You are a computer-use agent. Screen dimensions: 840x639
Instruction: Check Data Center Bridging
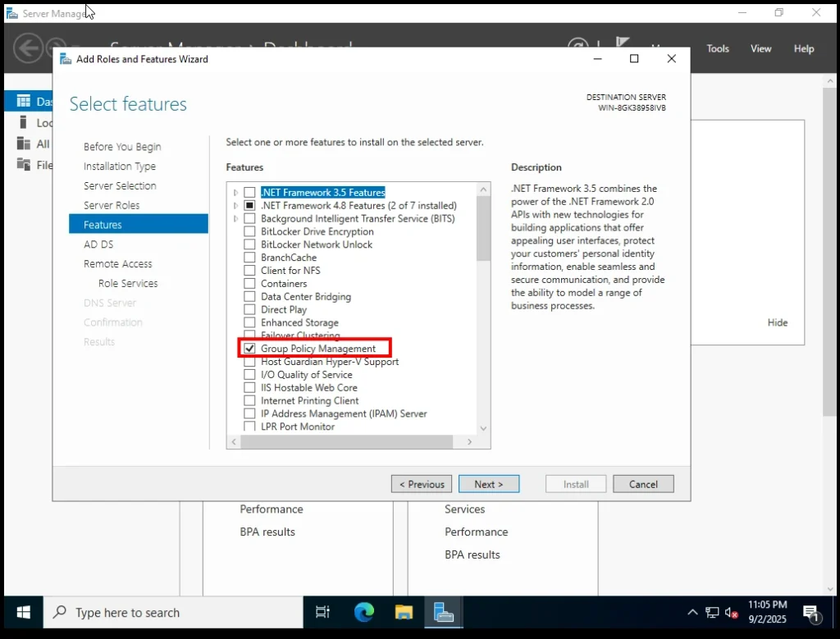(x=249, y=296)
